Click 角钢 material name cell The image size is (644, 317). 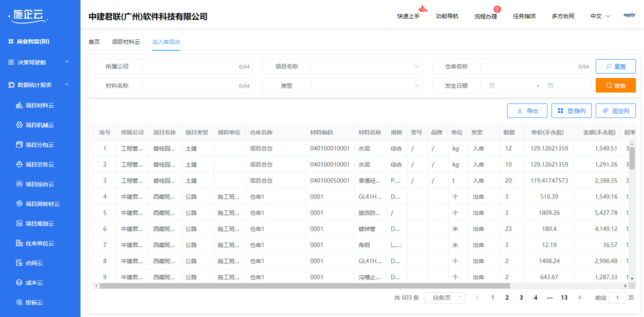(370, 245)
